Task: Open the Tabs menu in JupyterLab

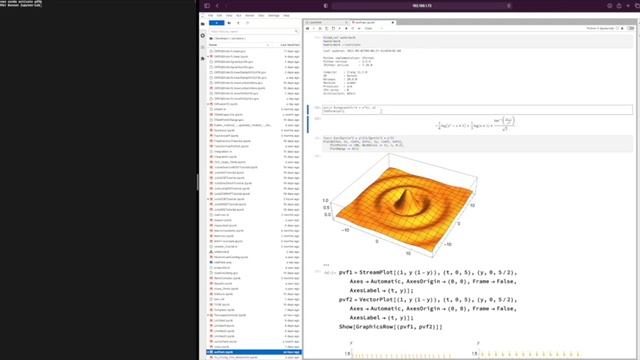Action: pos(261,16)
